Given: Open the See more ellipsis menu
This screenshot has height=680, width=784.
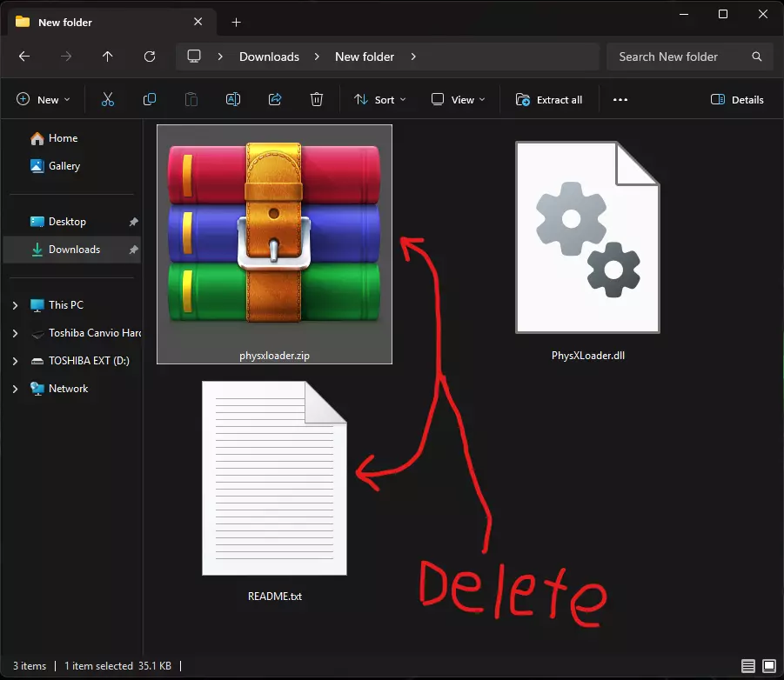Looking at the screenshot, I should click(620, 100).
